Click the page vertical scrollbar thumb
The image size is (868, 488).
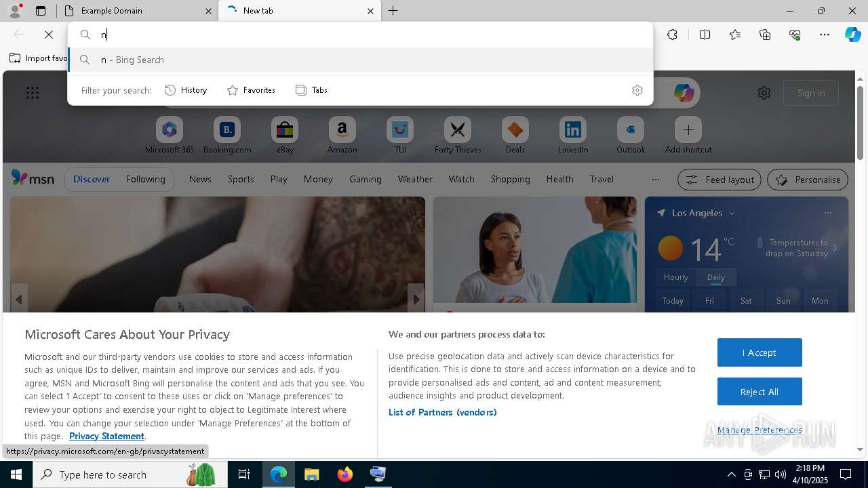pos(860,122)
